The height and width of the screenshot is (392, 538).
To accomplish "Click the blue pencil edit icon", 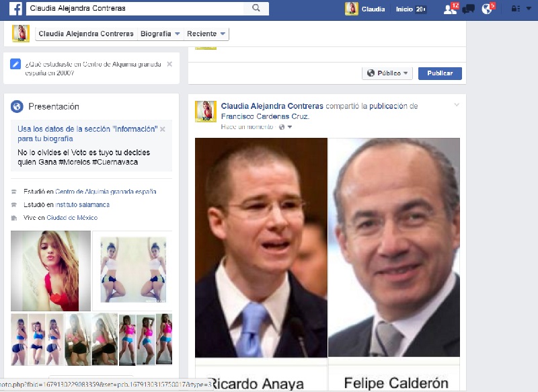I will [x=15, y=64].
